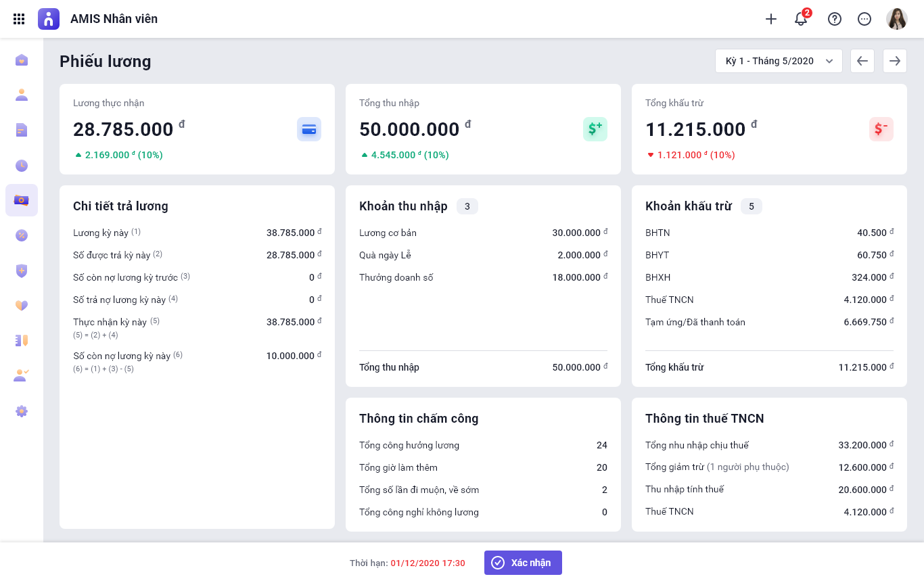Open the person profile sidebar icon
924x583 pixels.
click(x=22, y=95)
